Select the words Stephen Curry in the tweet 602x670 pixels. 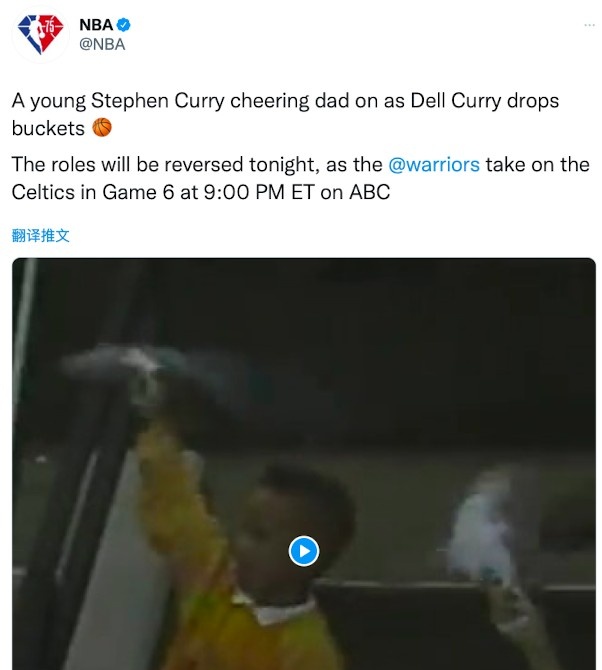coord(157,101)
